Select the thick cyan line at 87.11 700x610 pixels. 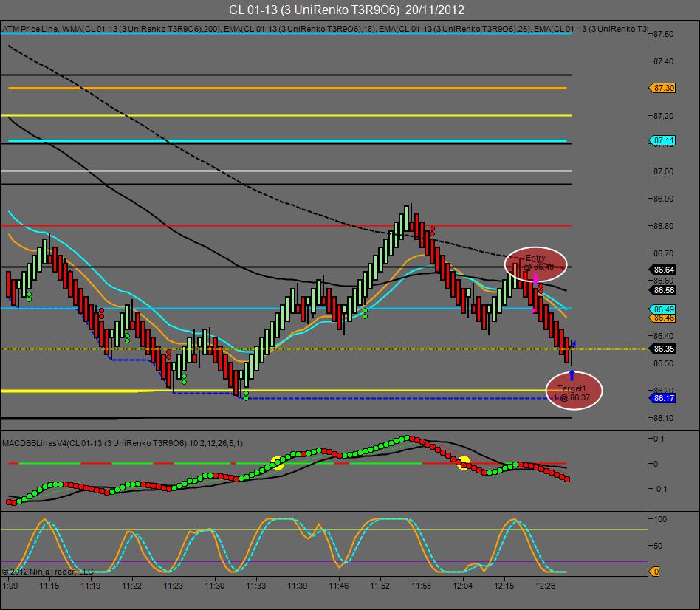[x=287, y=140]
